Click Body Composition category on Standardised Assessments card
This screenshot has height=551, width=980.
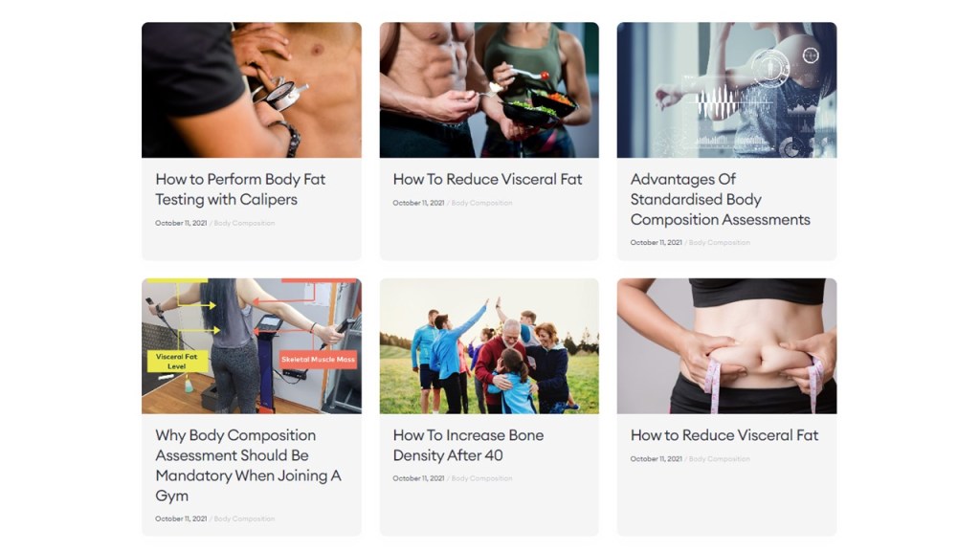[x=720, y=242]
